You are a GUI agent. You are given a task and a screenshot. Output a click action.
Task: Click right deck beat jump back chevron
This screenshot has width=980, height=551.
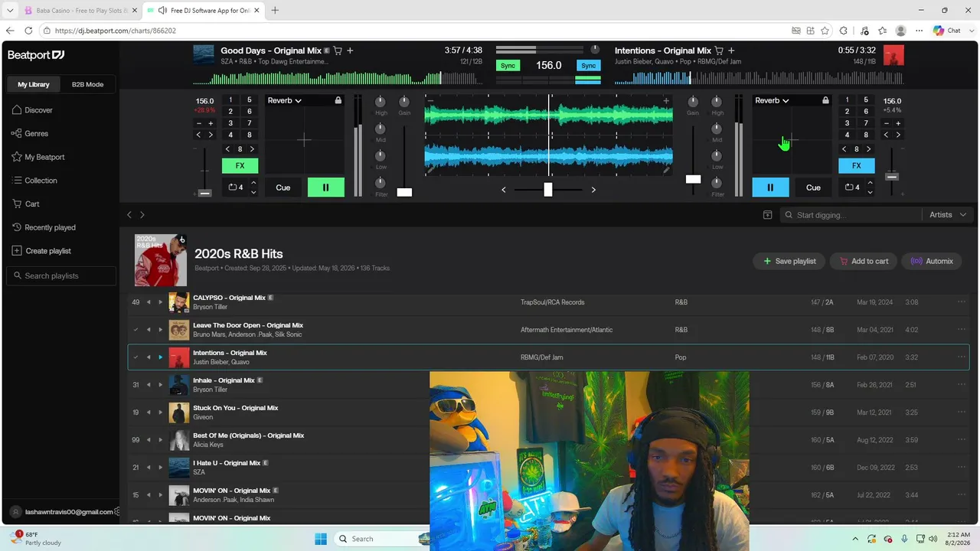(844, 149)
